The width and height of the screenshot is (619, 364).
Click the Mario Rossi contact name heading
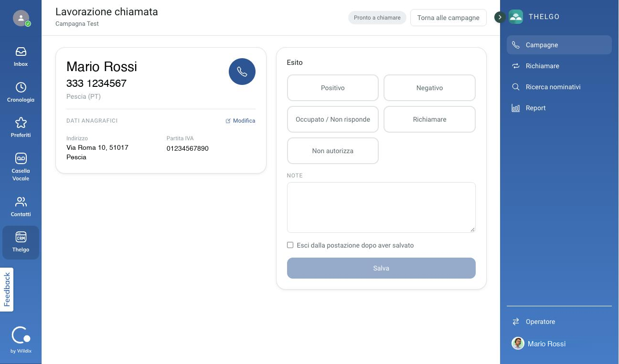102,67
